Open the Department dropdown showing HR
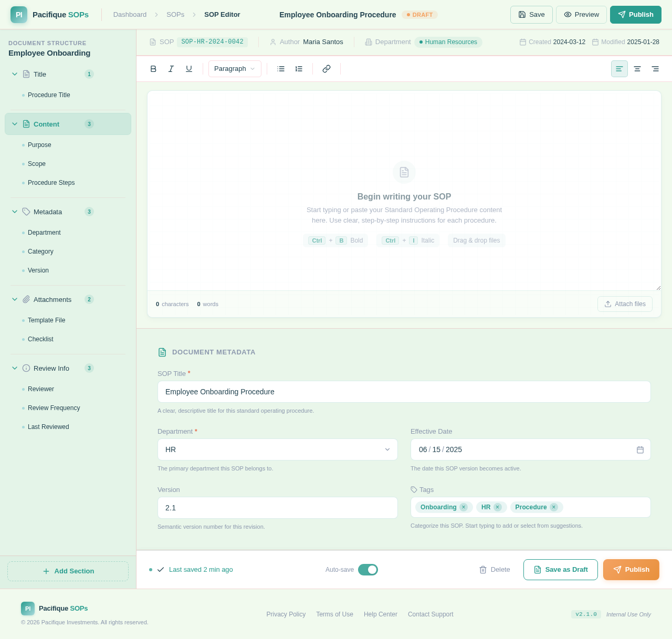The width and height of the screenshot is (672, 639). tap(278, 449)
